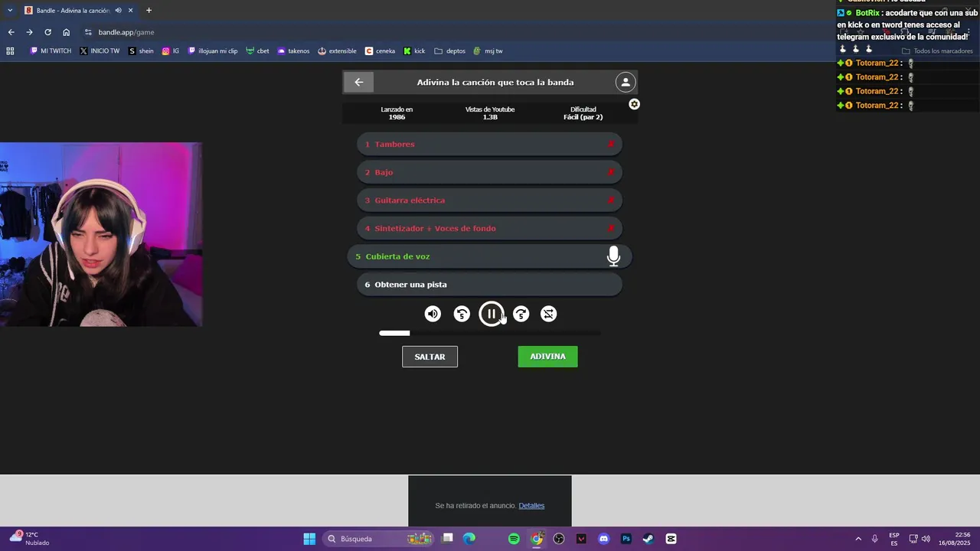Screen dimensions: 980x551
Task: Click Obtener una pista row
Action: [x=489, y=285]
